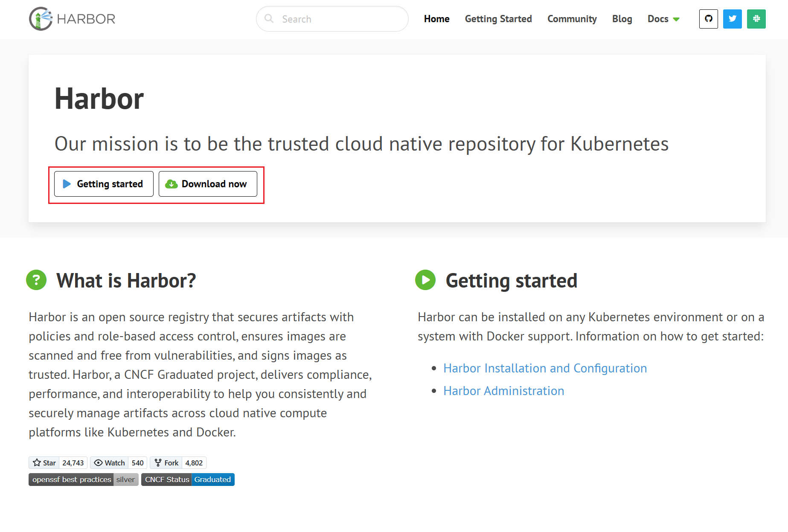This screenshot has width=788, height=532.
Task: Click the cloud download icon
Action: [x=172, y=184]
